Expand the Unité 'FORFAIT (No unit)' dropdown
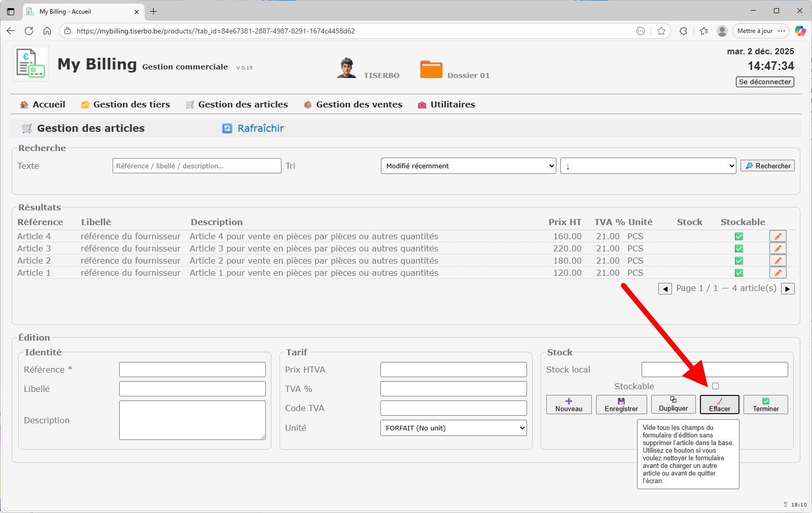The height and width of the screenshot is (513, 812). point(453,428)
